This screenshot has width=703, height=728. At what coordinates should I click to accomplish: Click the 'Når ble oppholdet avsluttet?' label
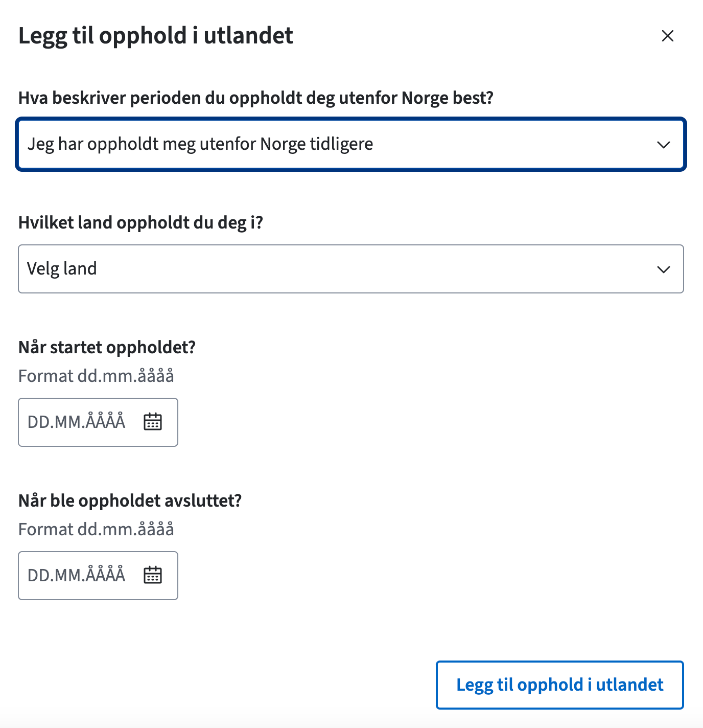pos(130,500)
